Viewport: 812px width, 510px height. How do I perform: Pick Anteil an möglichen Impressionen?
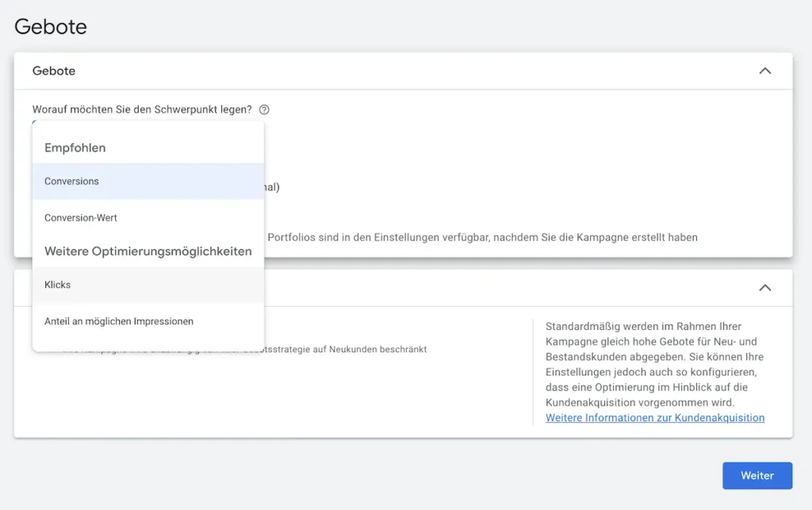(x=148, y=321)
